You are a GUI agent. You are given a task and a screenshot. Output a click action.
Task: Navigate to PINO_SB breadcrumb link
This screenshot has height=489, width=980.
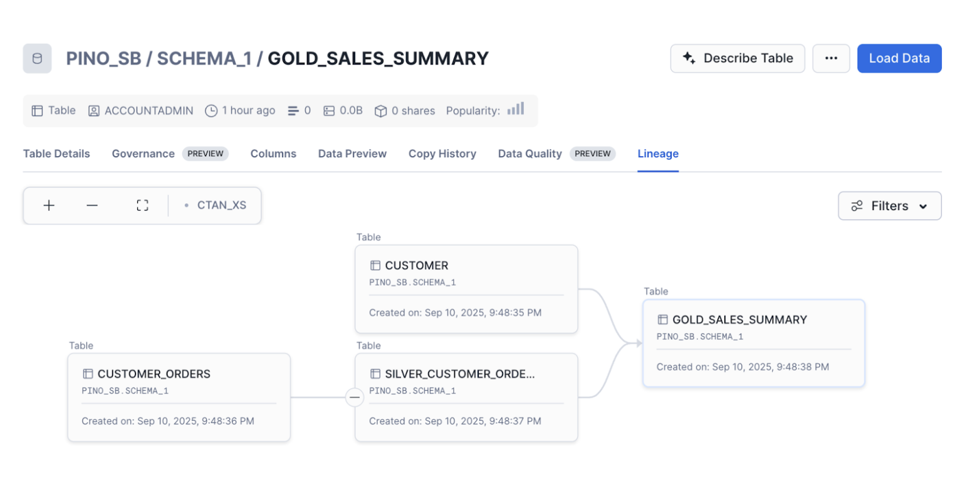pos(102,59)
